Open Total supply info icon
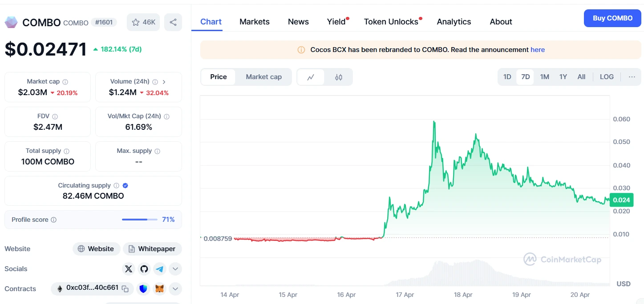Image resolution: width=644 pixels, height=304 pixels. pyautogui.click(x=66, y=151)
